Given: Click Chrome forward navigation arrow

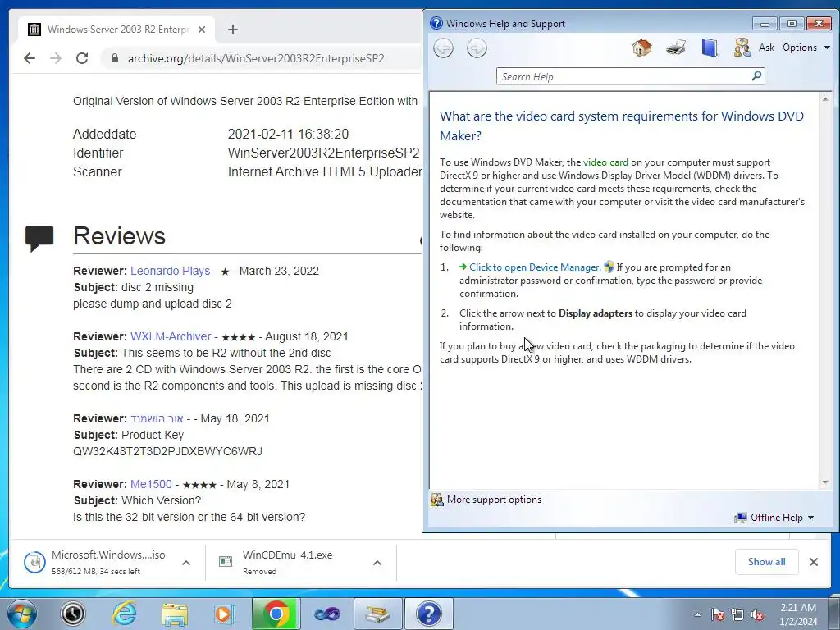Looking at the screenshot, I should click(x=56, y=58).
